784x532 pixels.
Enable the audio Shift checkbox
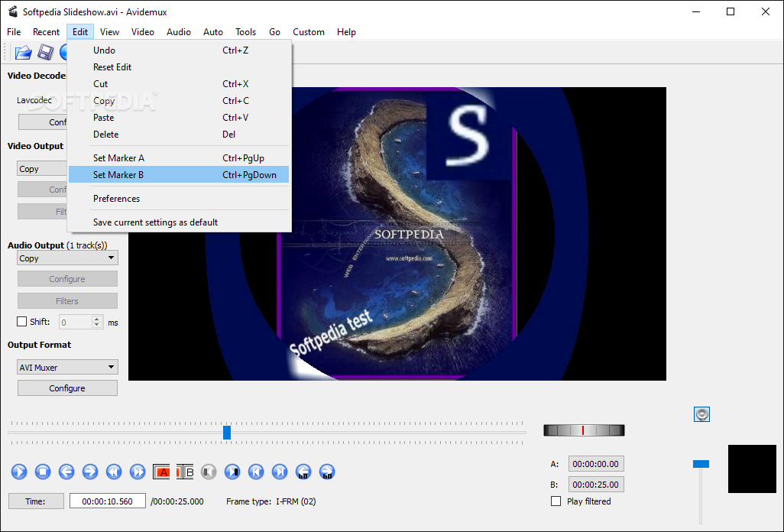22,322
